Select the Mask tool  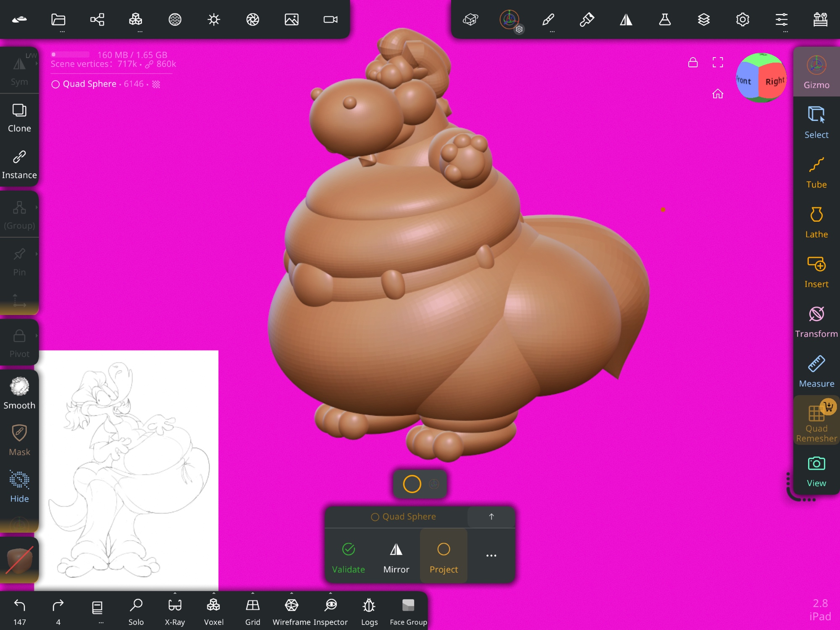(x=19, y=440)
